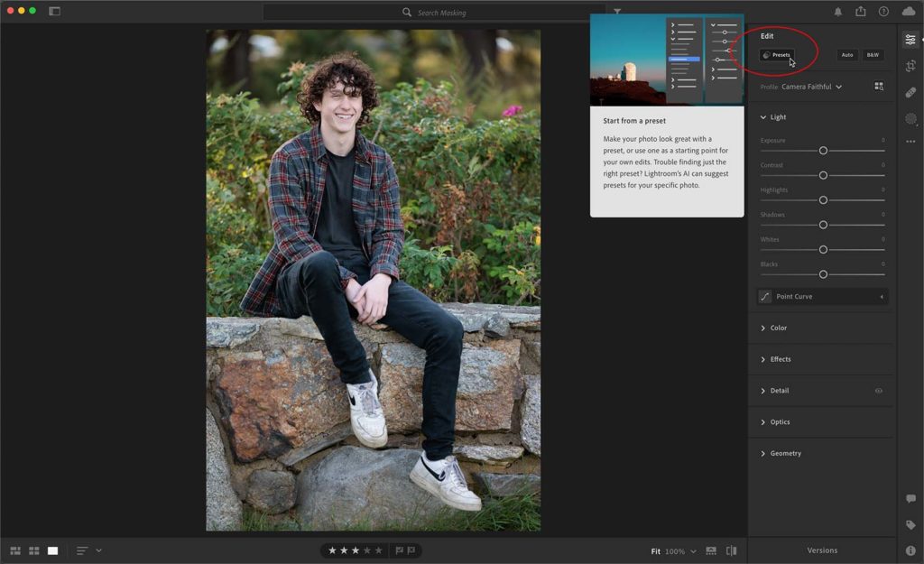Open the Versions tab
Screen dimensions: 924x564
[x=821, y=550]
